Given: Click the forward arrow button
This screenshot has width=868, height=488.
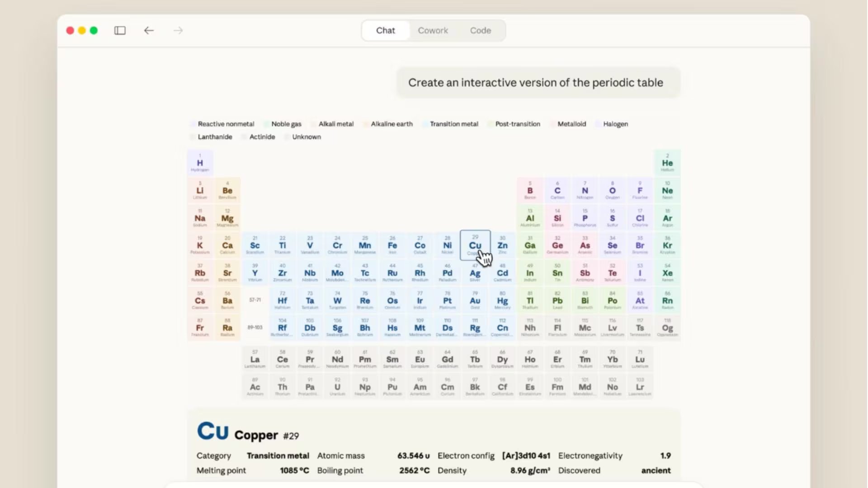Looking at the screenshot, I should click(178, 30).
